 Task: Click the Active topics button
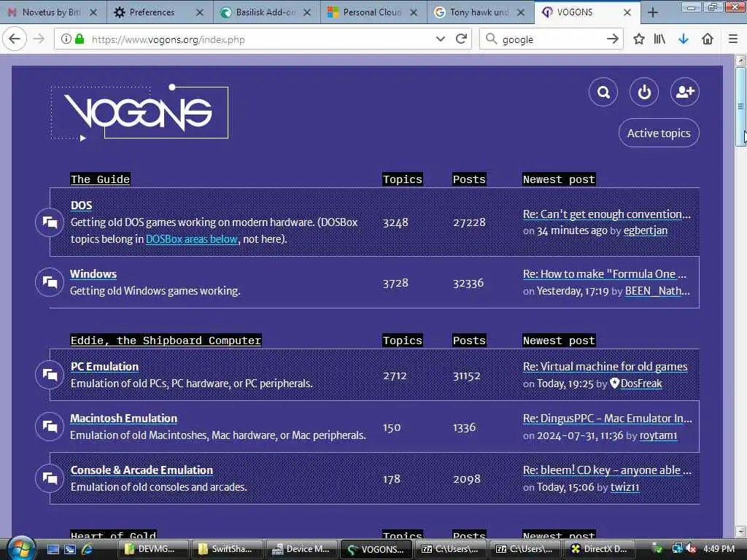tap(659, 133)
